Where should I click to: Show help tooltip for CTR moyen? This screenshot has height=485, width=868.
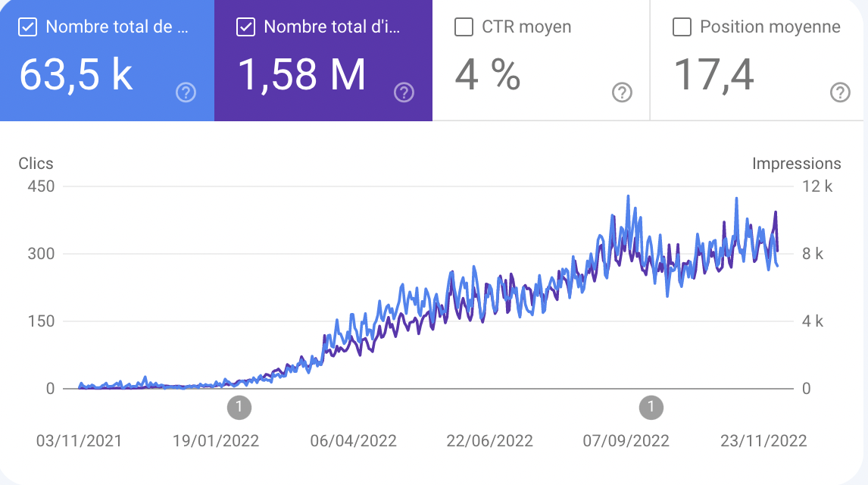(622, 92)
